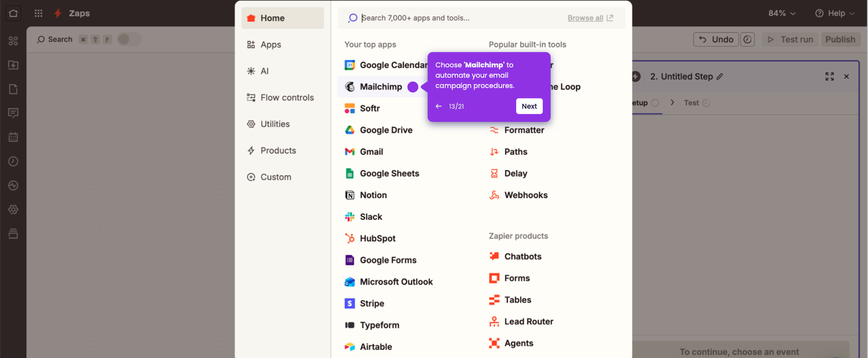The height and width of the screenshot is (358, 868).
Task: Select the Microsoft Outlook icon
Action: tap(350, 282)
